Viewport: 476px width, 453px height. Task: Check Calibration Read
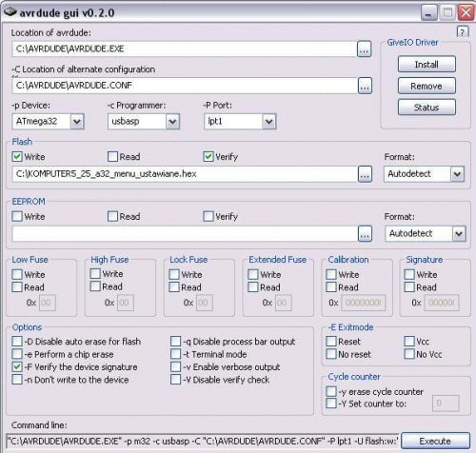pyautogui.click(x=331, y=287)
